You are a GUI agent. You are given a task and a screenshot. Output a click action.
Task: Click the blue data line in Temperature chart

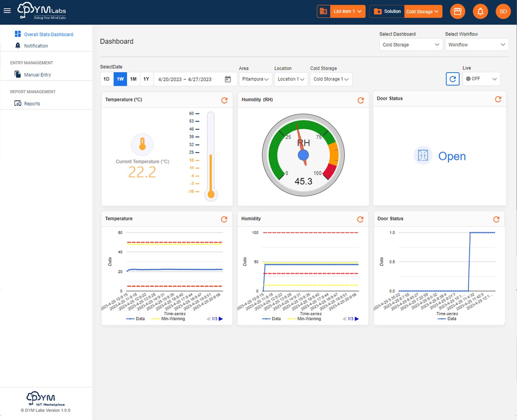(175, 270)
